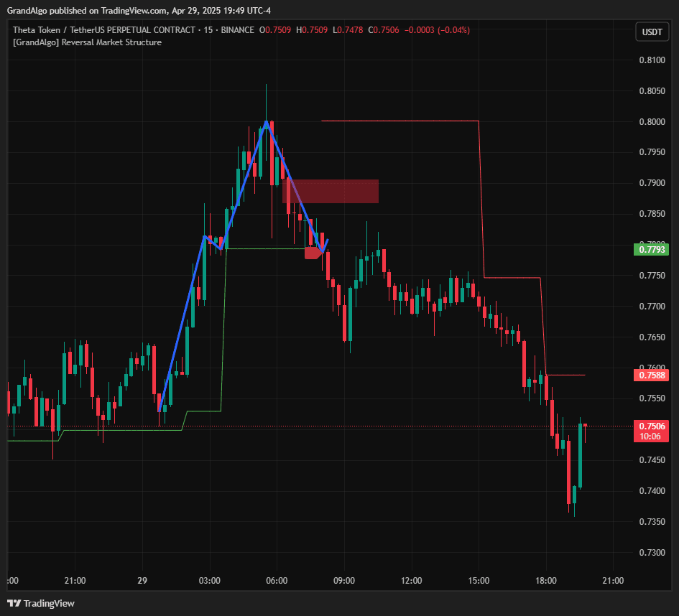Select the blue zigzag peak near 0.8000

pos(266,123)
